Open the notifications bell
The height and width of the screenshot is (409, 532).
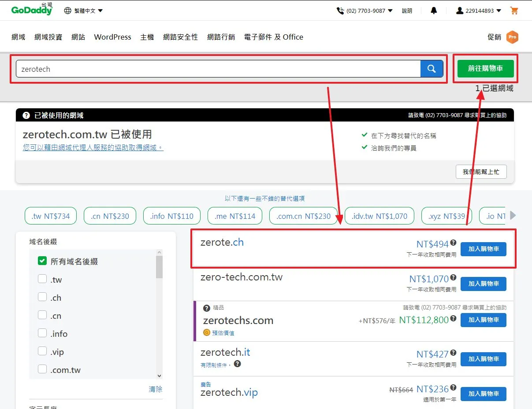434,11
